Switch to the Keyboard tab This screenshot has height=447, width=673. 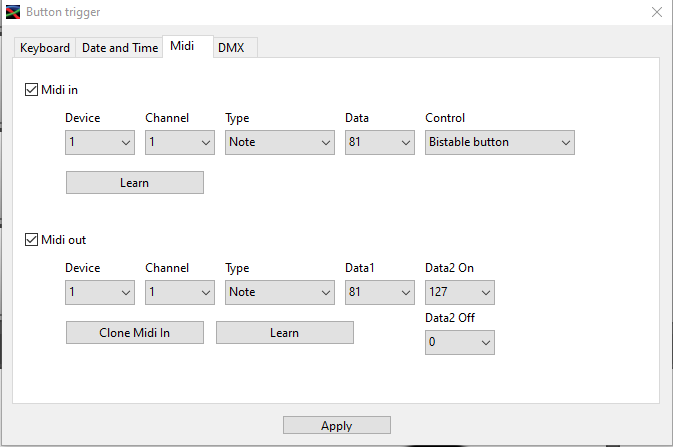coord(45,48)
